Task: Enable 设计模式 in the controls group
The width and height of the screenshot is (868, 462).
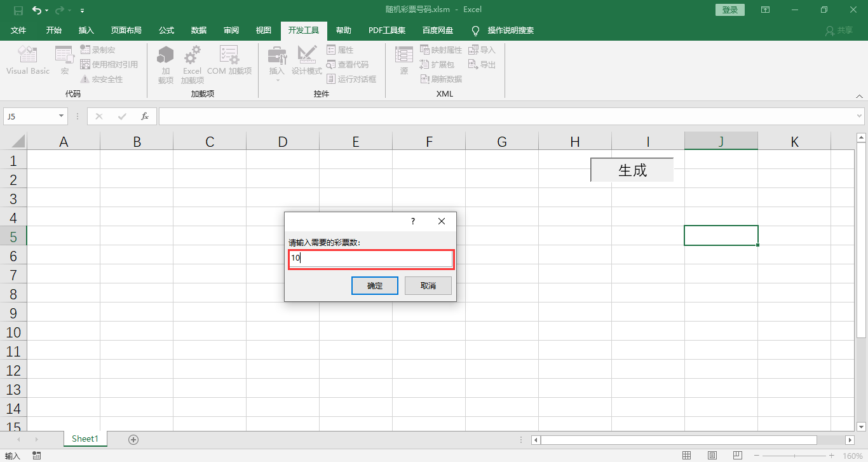Action: (x=307, y=60)
